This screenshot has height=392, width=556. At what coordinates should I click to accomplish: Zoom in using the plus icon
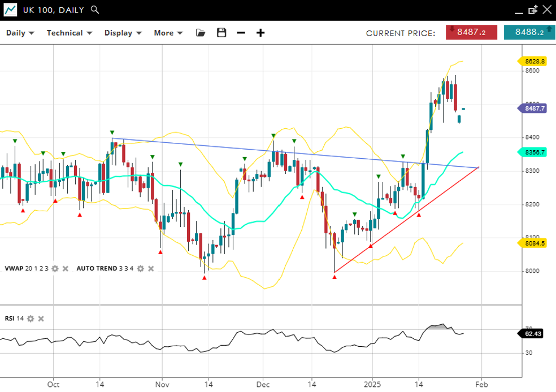tap(260, 33)
